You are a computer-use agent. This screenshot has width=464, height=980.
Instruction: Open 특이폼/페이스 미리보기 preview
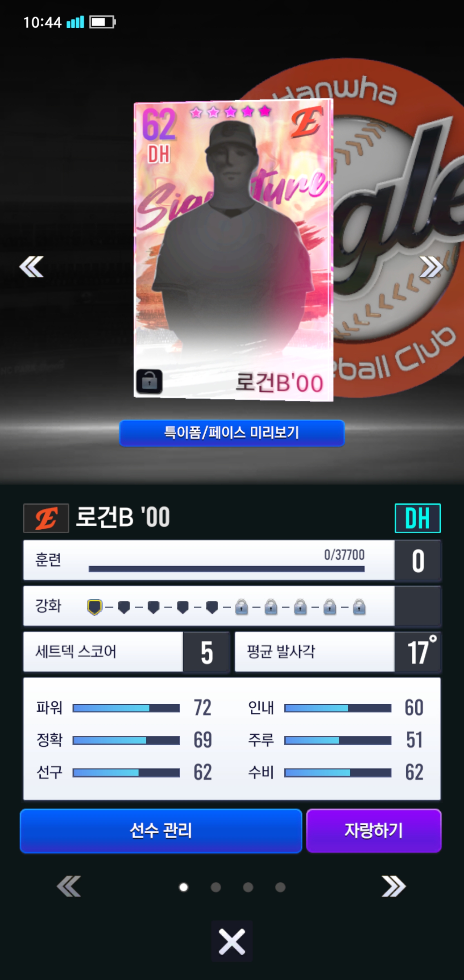tap(232, 433)
